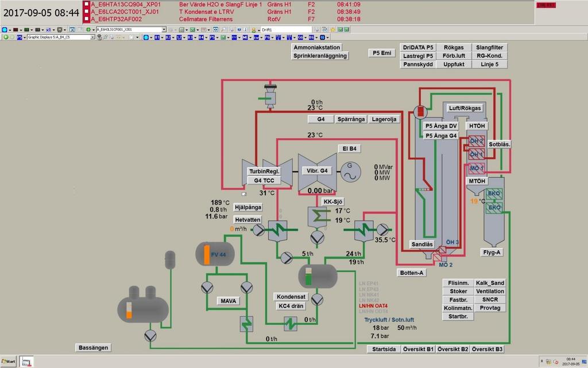Open the G6 display toolbar icon
The width and height of the screenshot is (588, 368).
[x=300, y=37]
